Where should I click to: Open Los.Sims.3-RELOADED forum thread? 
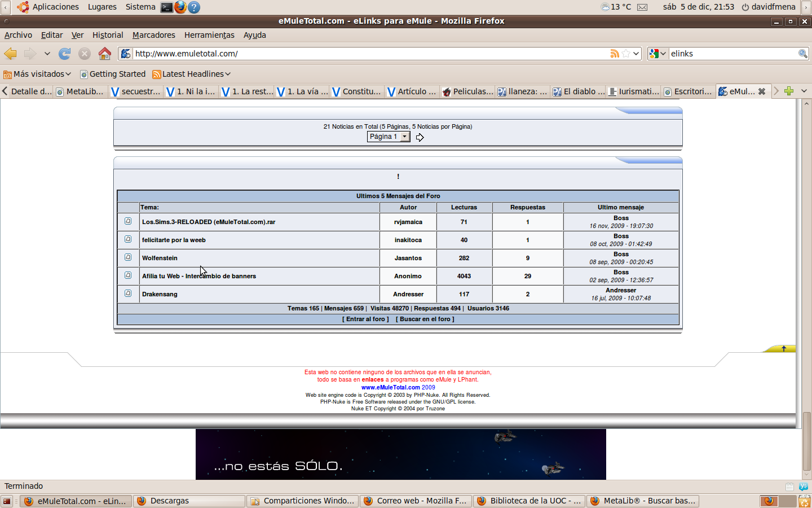tap(209, 222)
